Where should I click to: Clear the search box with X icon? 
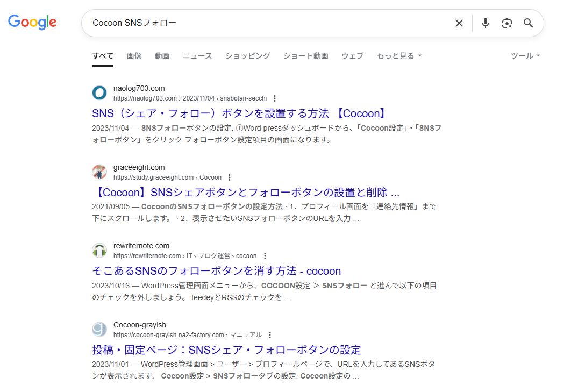pyautogui.click(x=459, y=23)
